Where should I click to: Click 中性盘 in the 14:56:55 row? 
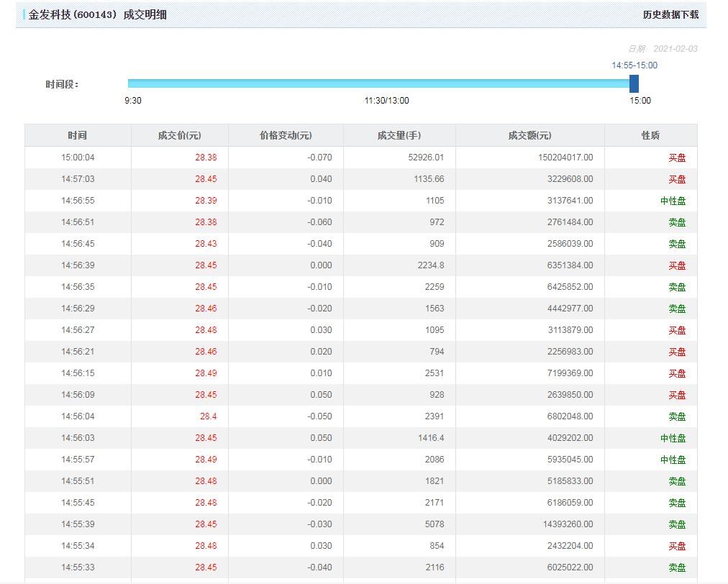coord(673,201)
